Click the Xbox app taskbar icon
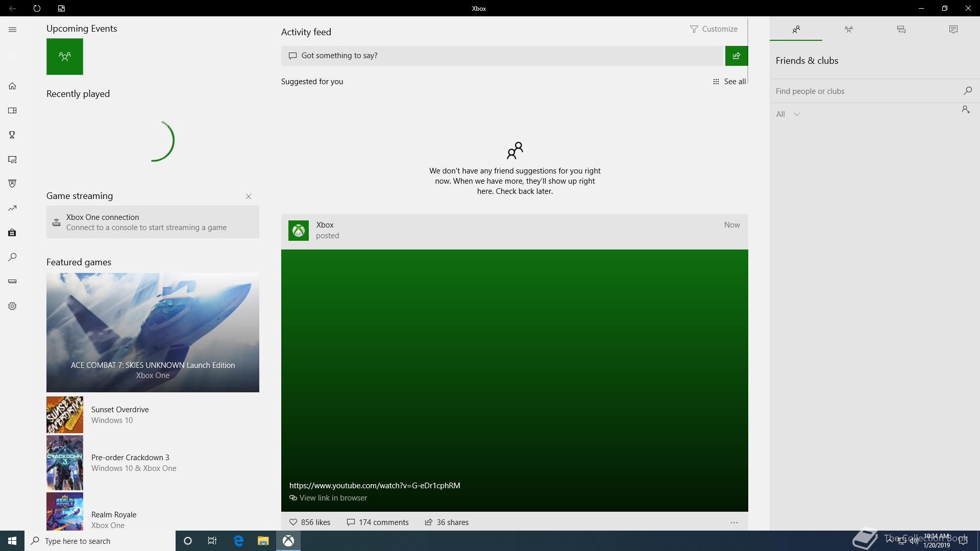 click(x=288, y=541)
